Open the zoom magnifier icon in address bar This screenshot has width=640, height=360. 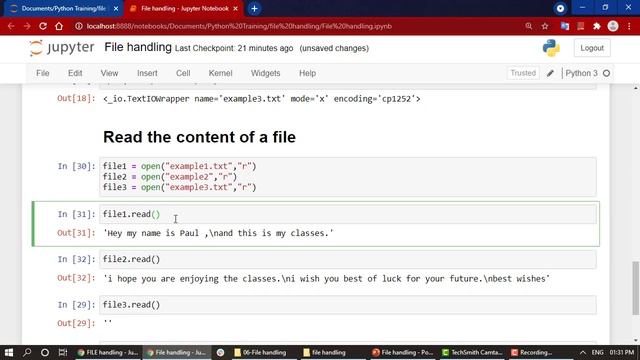point(529,26)
